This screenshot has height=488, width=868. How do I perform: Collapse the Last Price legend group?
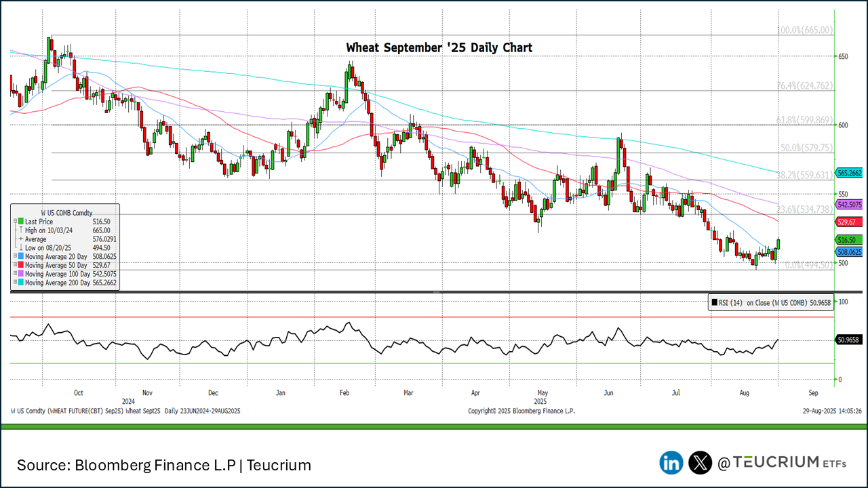tap(15, 221)
